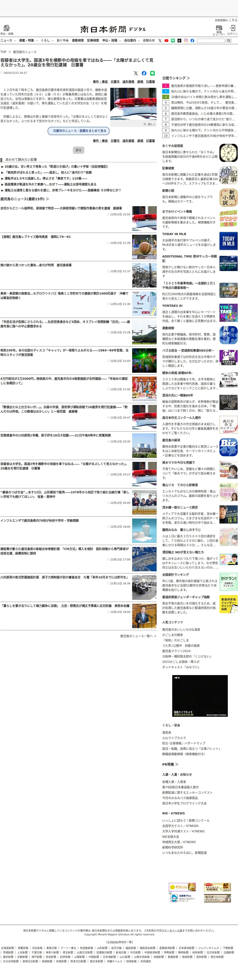Open the Facebook icon in the navigation bar

tap(192, 40)
